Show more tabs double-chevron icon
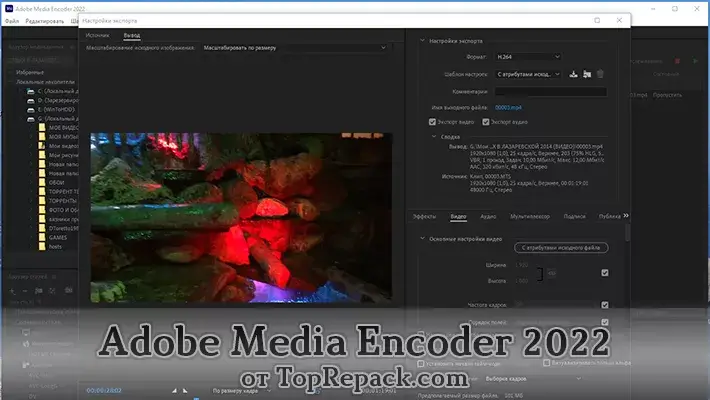Viewport: 710px width, 400px height. 626,216
